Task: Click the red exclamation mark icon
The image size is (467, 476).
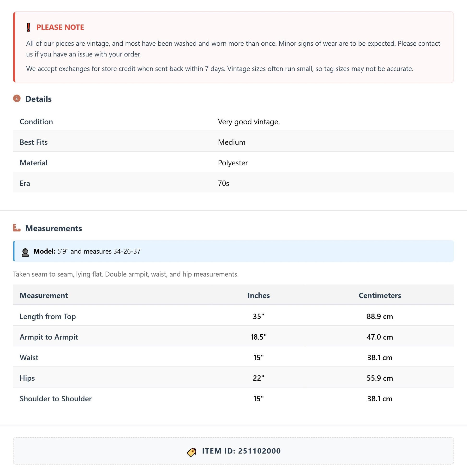Action: [29, 27]
